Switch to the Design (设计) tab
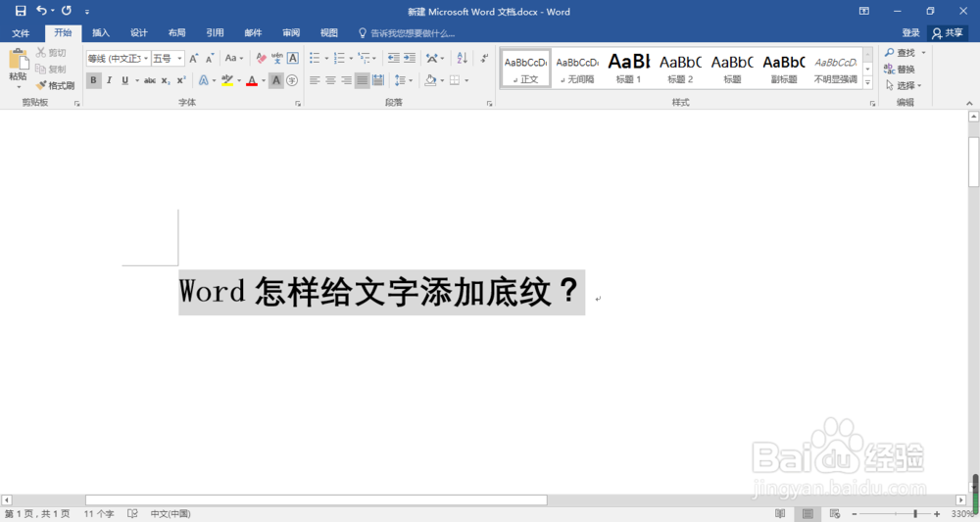 (139, 32)
